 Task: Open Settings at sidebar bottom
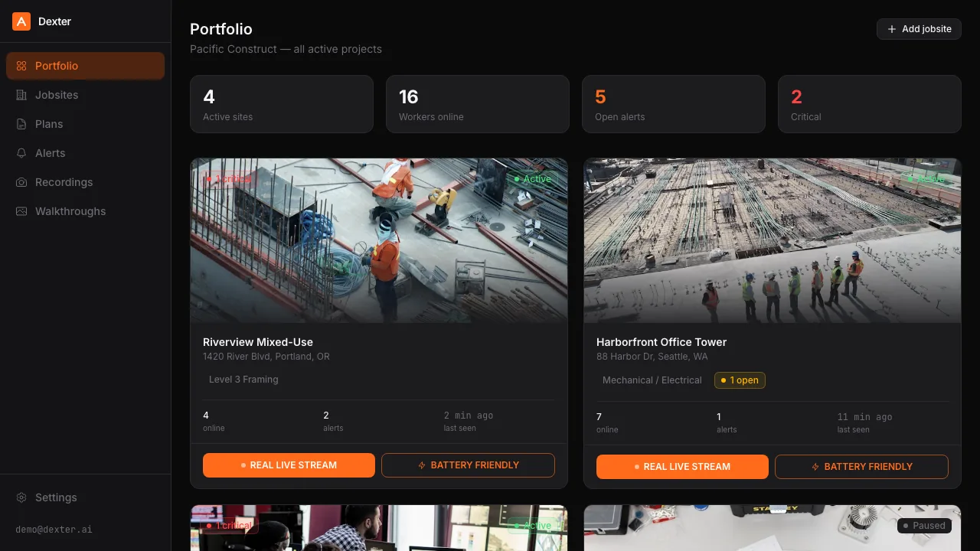coord(86,497)
